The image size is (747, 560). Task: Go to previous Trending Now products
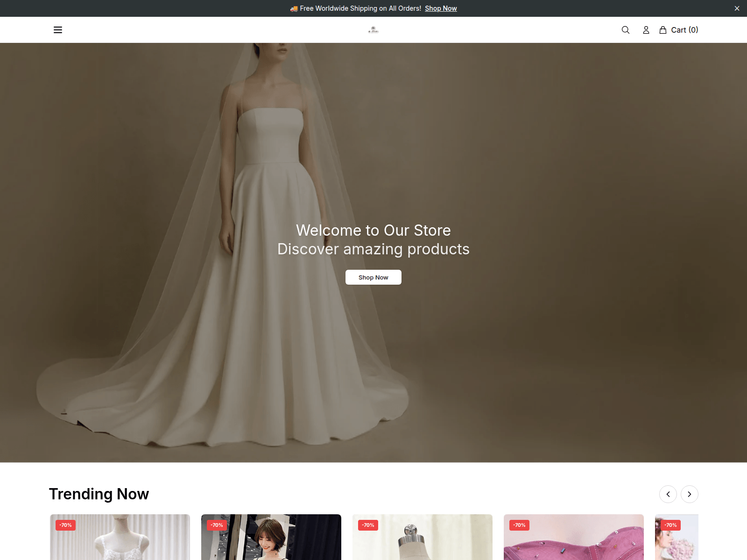tap(668, 494)
